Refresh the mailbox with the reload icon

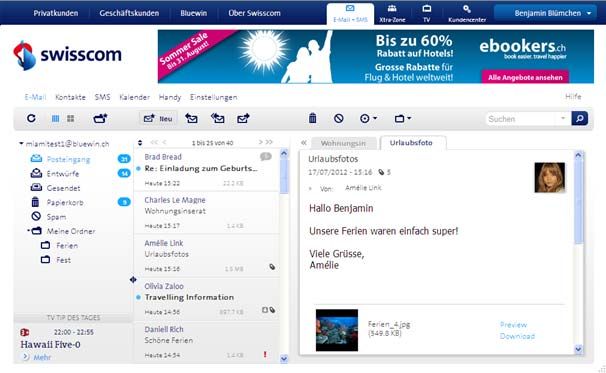[31, 118]
